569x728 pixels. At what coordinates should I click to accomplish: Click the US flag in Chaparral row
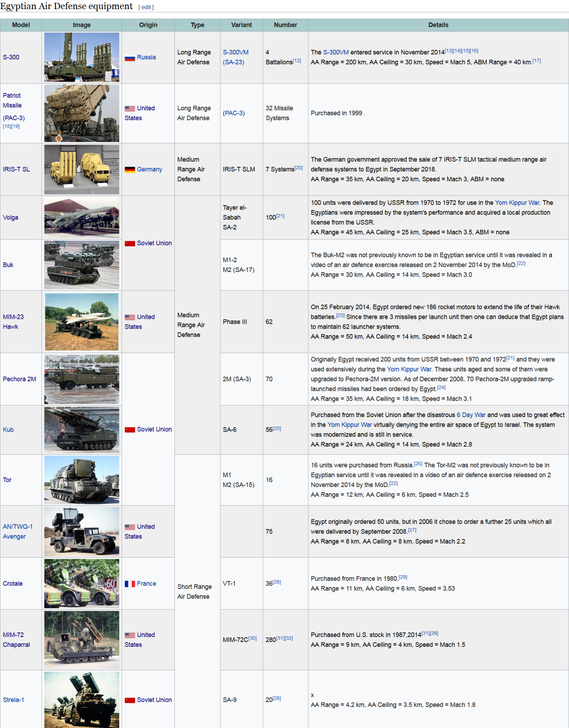[130, 635]
